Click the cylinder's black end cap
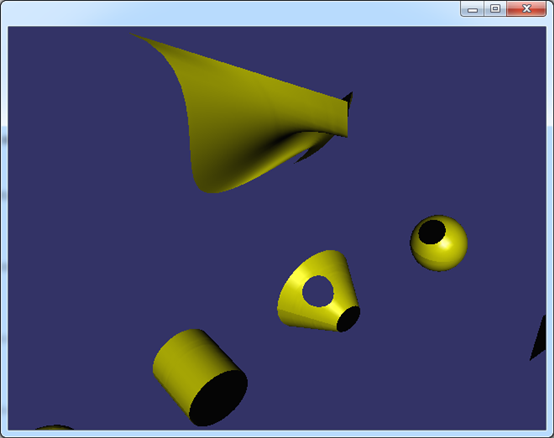The height and width of the screenshot is (438, 554). pos(218,398)
